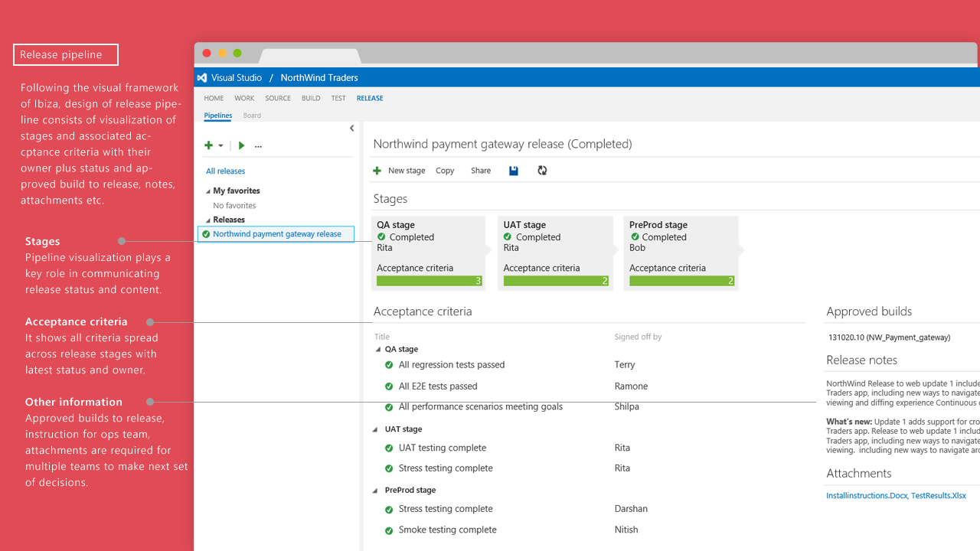The height and width of the screenshot is (551, 980).
Task: Click the All releases link
Action: tap(226, 171)
